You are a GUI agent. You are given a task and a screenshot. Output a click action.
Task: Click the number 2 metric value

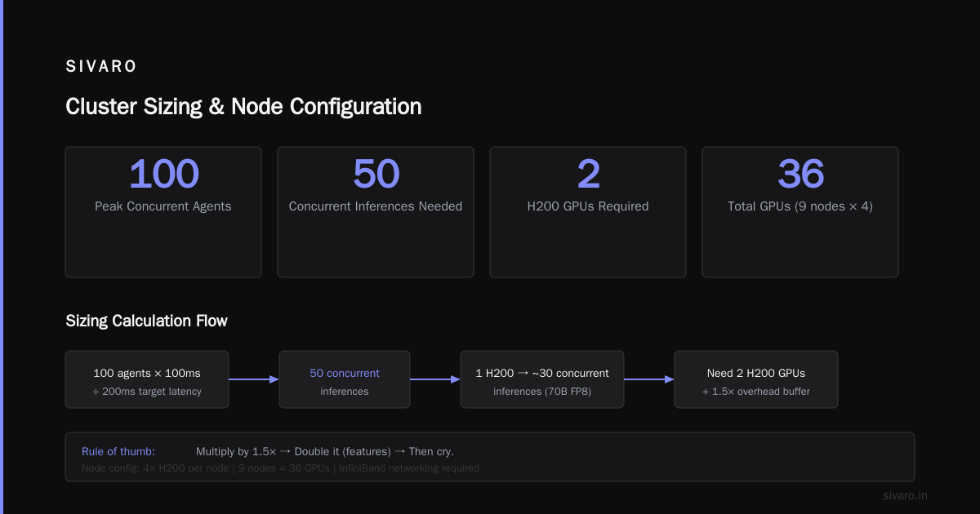(x=588, y=174)
